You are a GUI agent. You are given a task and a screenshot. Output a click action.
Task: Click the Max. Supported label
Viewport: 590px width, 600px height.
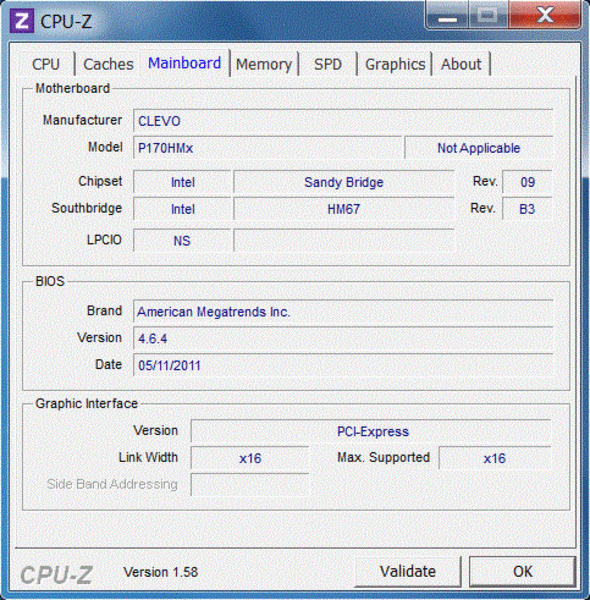(383, 457)
